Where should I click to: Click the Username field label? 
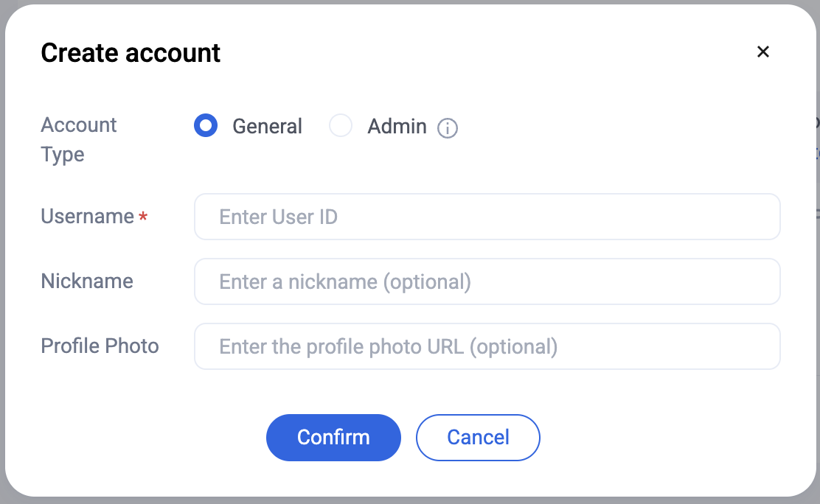[87, 217]
